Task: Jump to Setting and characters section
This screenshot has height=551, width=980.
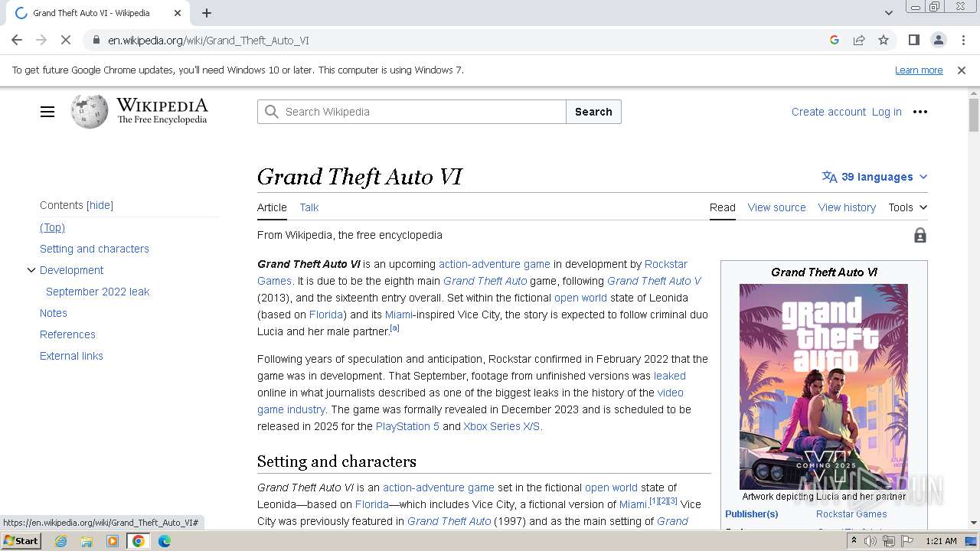Action: 94,249
